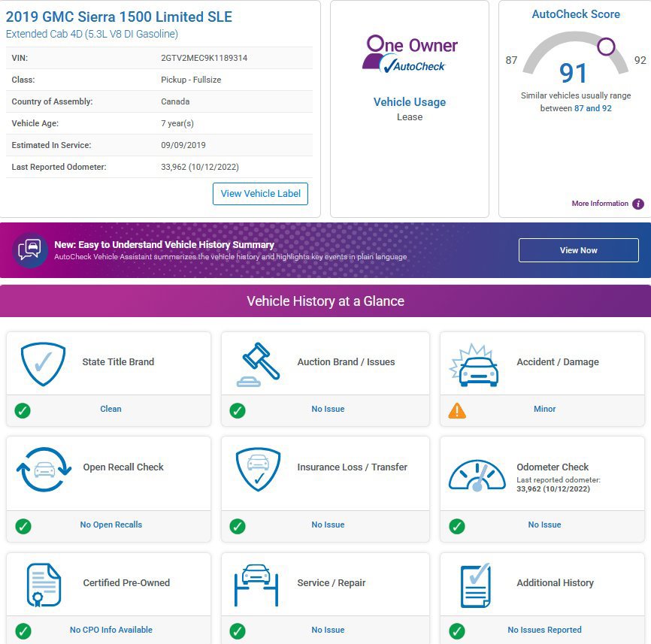This screenshot has height=644, width=651.
Task: Click the AutoCheck Score gauge marker circle
Action: coord(606,47)
